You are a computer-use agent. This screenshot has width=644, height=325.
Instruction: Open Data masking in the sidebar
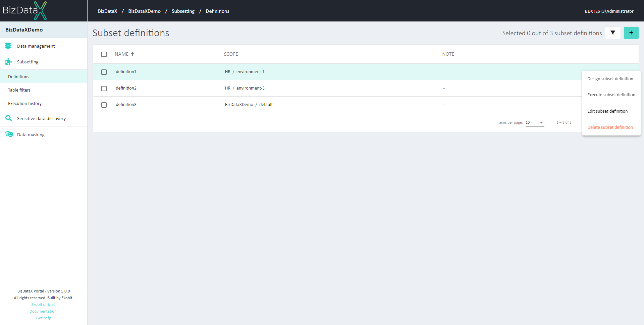pyautogui.click(x=44, y=134)
